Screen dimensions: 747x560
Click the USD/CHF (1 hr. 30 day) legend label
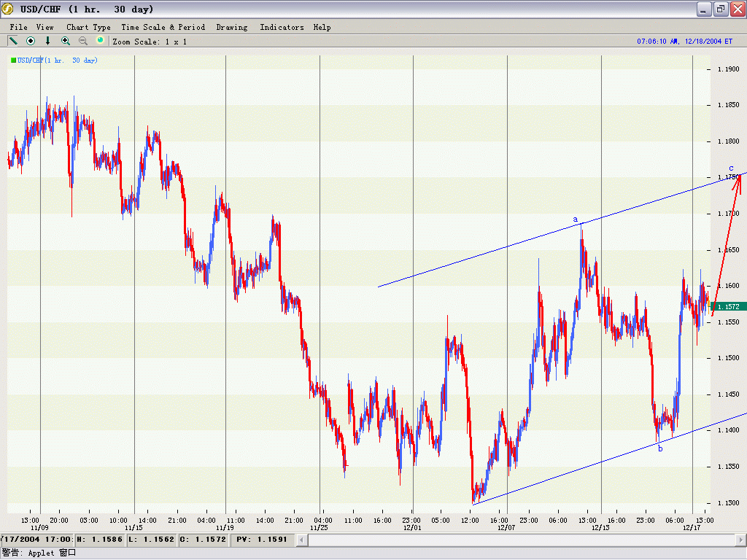(x=57, y=60)
